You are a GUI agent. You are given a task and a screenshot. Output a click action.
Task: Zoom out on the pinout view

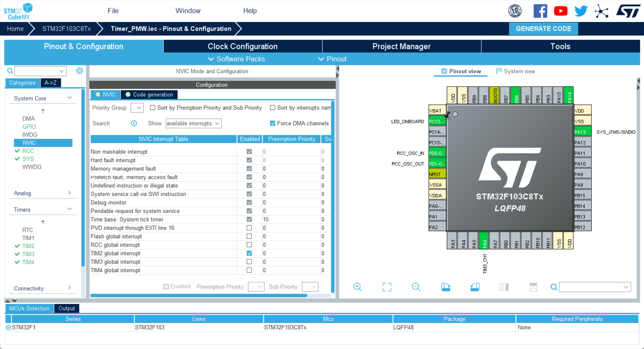point(416,287)
